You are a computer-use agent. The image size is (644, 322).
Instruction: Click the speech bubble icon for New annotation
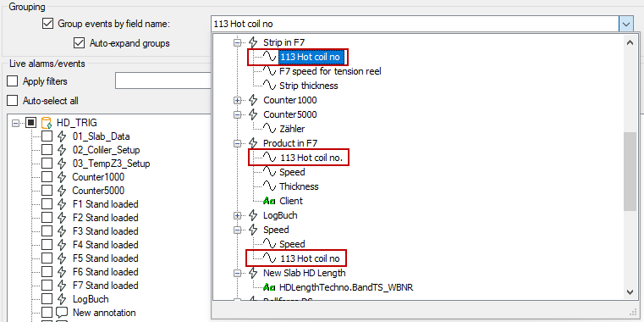[62, 313]
